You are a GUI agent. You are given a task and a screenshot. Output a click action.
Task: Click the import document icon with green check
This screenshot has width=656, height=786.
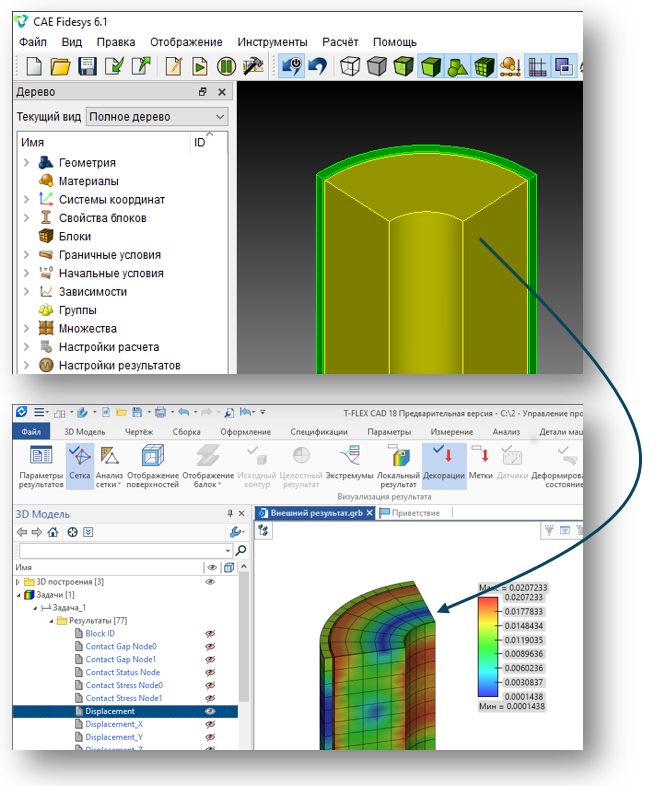coord(114,66)
